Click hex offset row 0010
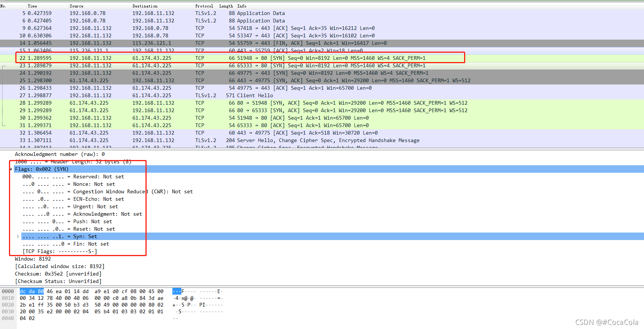This screenshot has height=329, width=644. 8,298
